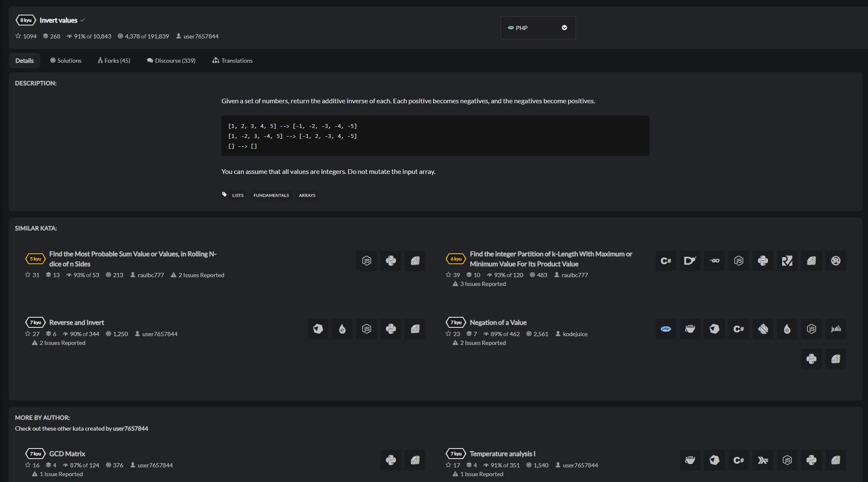Click the PHP badge on Negation of a Value
This screenshot has width=868, height=482.
pyautogui.click(x=665, y=329)
